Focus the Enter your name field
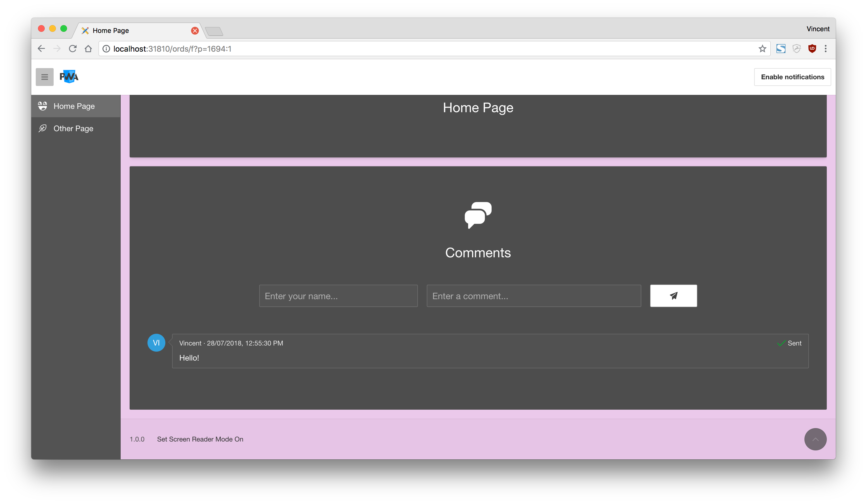Screen dimensions: 867x504 pos(338,296)
